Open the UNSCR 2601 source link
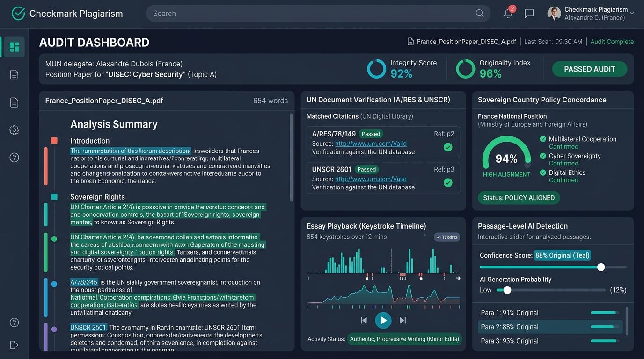Image resolution: width=644 pixels, height=359 pixels. [371, 179]
